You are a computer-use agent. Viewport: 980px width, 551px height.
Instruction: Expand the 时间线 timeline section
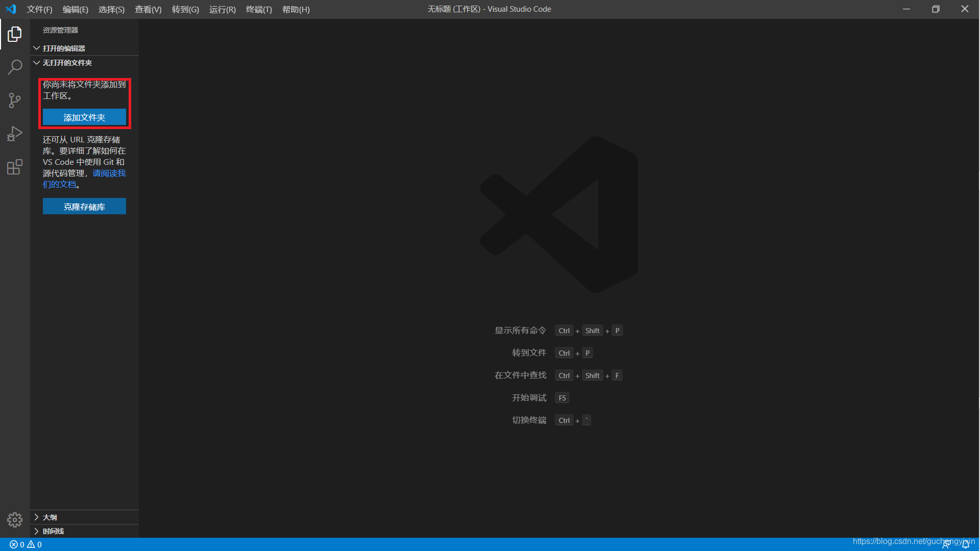tap(85, 531)
